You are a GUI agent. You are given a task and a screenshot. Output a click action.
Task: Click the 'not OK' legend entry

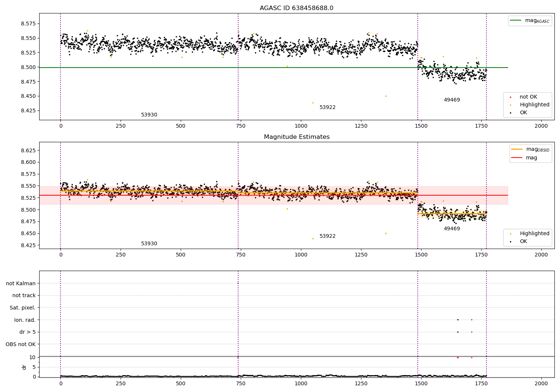[x=528, y=97]
